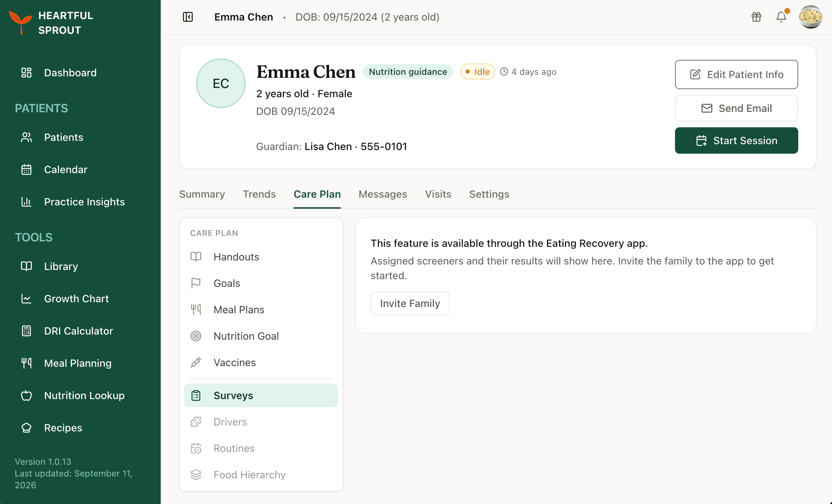This screenshot has height=504, width=832.
Task: Click the Recipes chef hat icon
Action: (x=26, y=428)
